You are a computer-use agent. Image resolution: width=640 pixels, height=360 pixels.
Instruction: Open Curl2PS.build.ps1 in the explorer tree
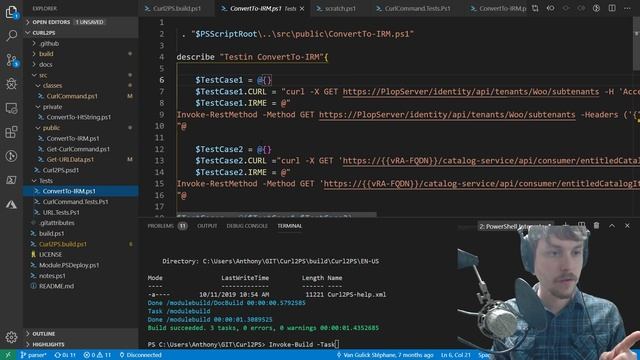point(81,244)
